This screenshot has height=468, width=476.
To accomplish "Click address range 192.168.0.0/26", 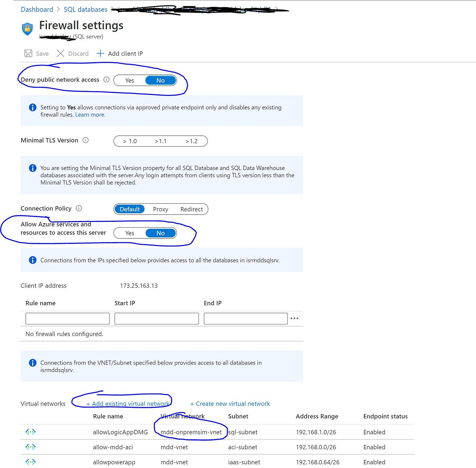I will [x=316, y=447].
